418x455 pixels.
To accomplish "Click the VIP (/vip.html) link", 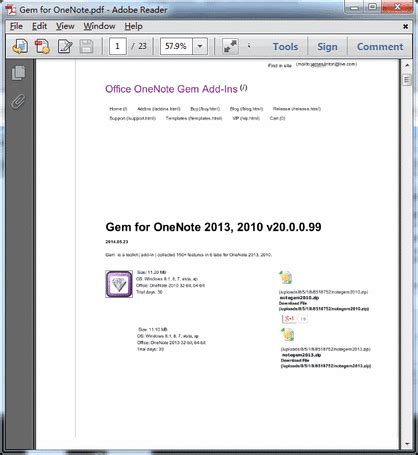I will point(246,118).
